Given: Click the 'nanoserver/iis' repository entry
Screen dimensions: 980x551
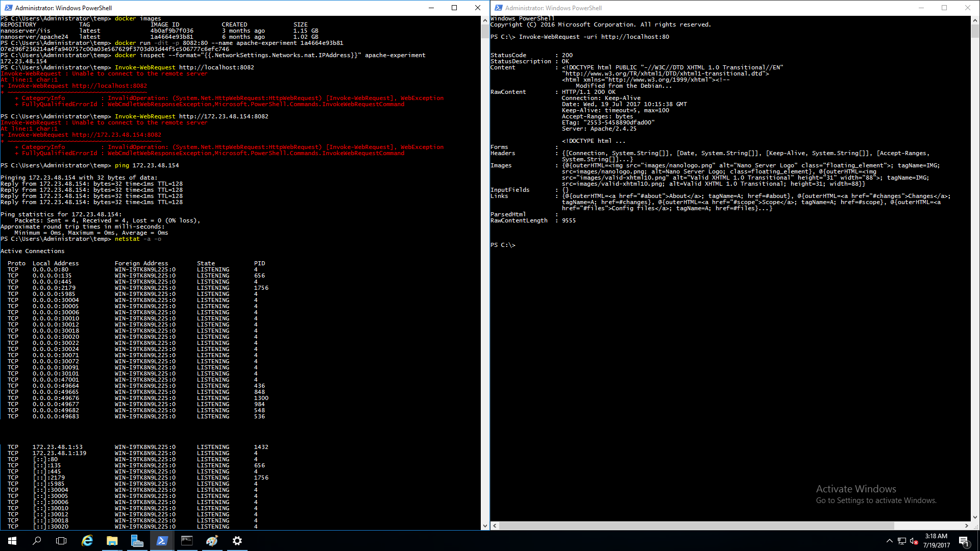Looking at the screenshot, I should click(26, 31).
